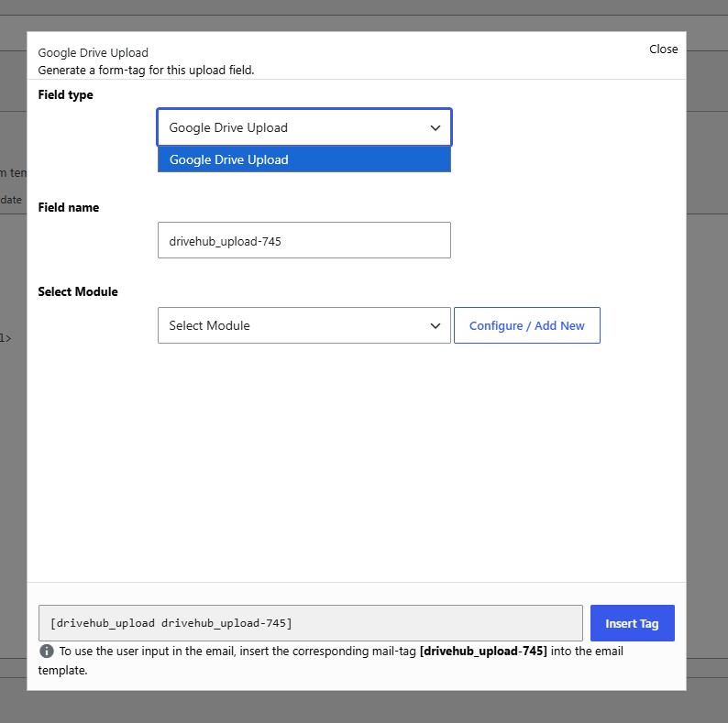Click the info icon beside the mail-tag note

click(x=47, y=652)
